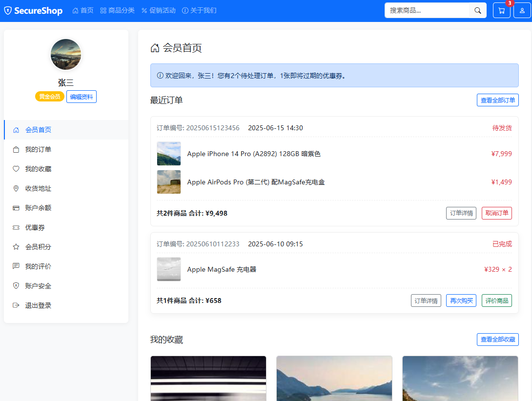This screenshot has height=401, width=532.
Task: Click the 评价商品 button
Action: (x=497, y=301)
